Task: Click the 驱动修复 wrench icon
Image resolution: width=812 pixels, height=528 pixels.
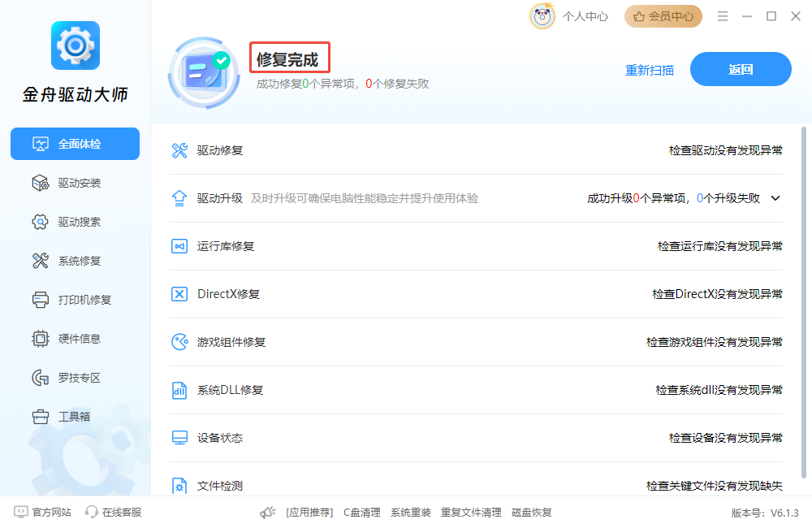Action: pos(179,150)
